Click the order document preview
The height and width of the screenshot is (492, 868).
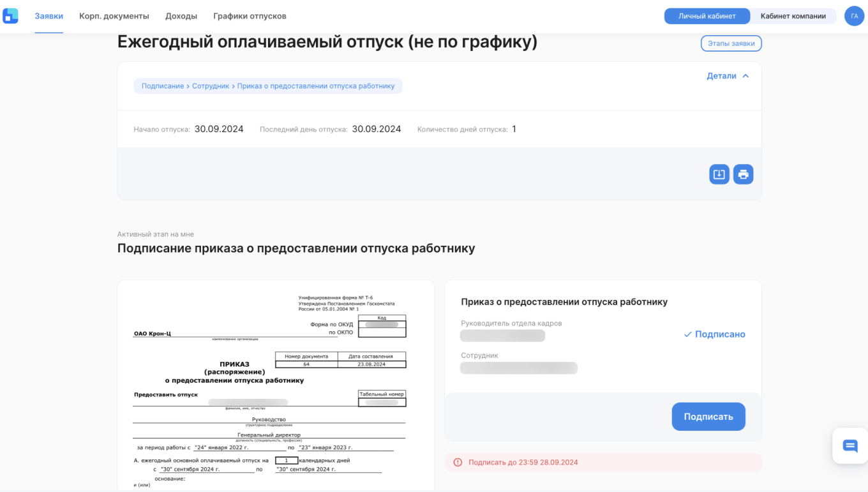(x=276, y=385)
